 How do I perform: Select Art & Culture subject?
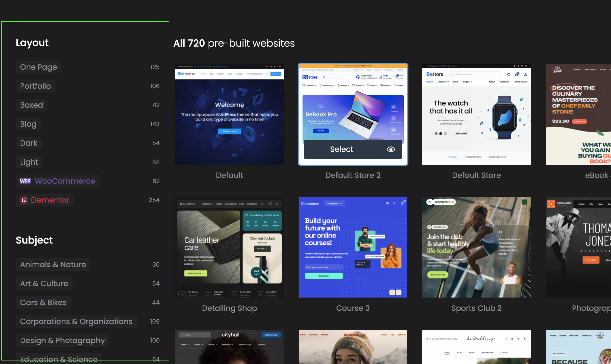click(x=44, y=283)
